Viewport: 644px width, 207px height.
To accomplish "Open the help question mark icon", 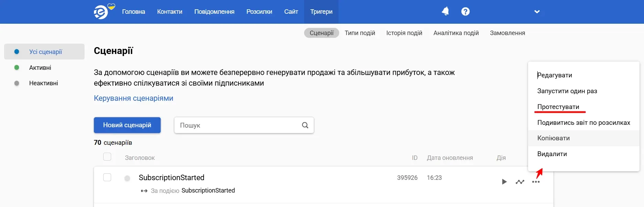I will (x=465, y=12).
